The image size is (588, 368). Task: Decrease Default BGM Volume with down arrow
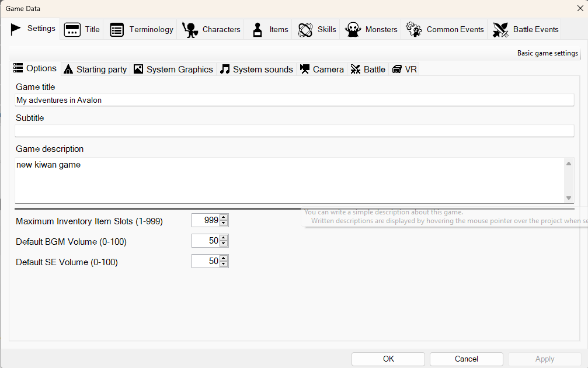click(x=224, y=244)
